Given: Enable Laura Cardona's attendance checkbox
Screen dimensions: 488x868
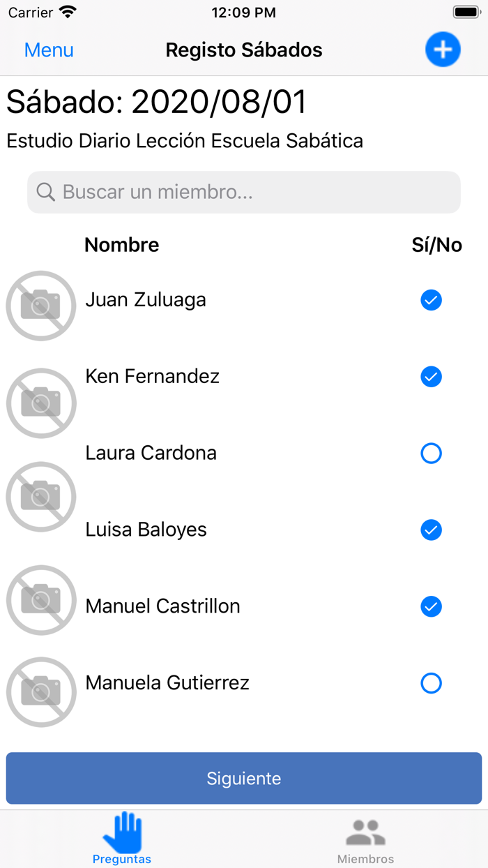Looking at the screenshot, I should (x=431, y=453).
